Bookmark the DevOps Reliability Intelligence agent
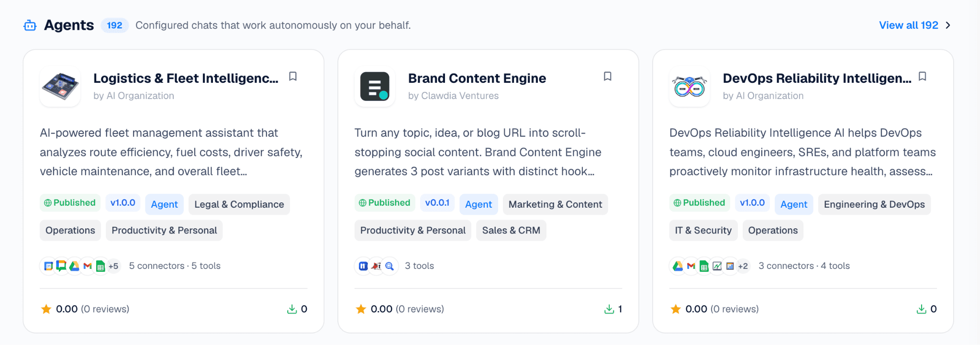Image resolution: width=980 pixels, height=345 pixels. tap(923, 77)
